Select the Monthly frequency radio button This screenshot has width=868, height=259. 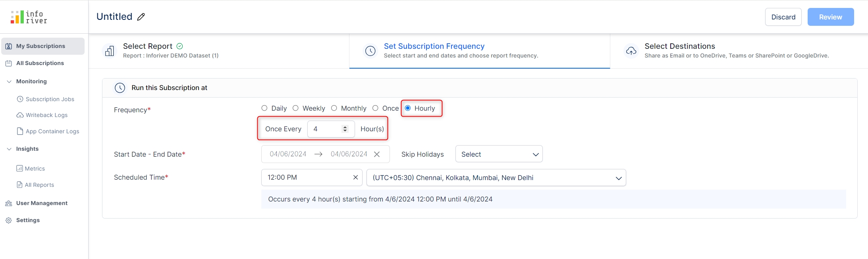pos(334,108)
